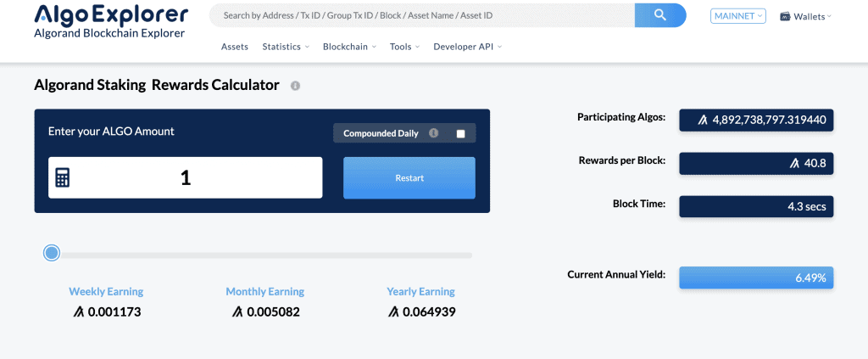Screen dimensions: 868x359
Task: Open the MAINNET network dropdown
Action: (738, 16)
